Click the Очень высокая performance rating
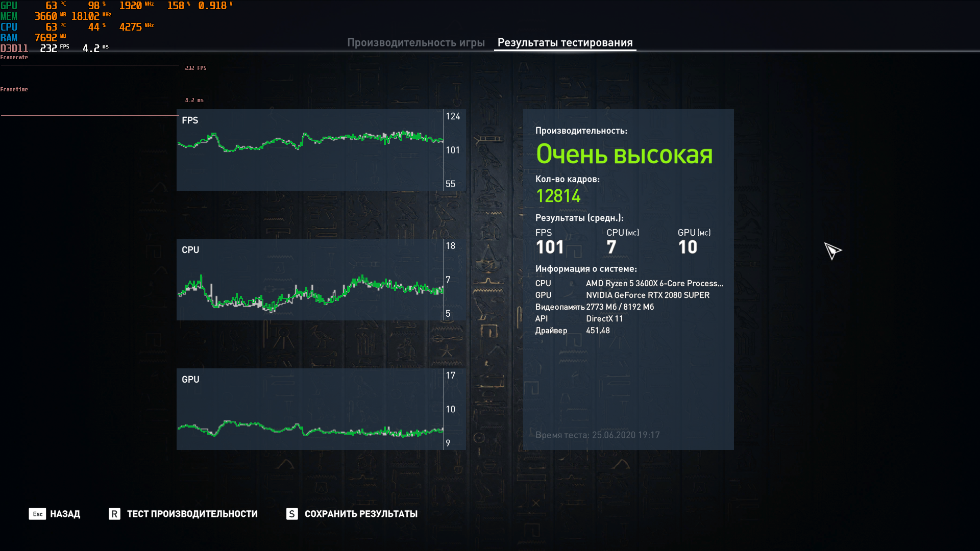980x551 pixels. (x=624, y=154)
